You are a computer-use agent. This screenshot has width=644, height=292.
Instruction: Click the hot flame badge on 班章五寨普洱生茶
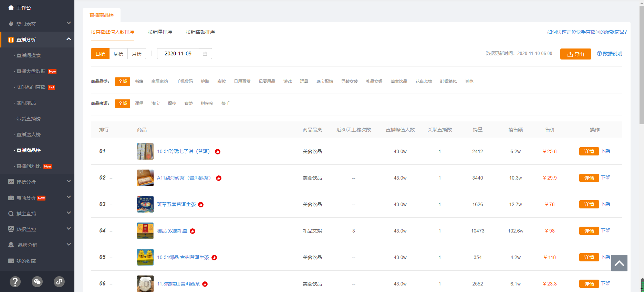(x=201, y=205)
